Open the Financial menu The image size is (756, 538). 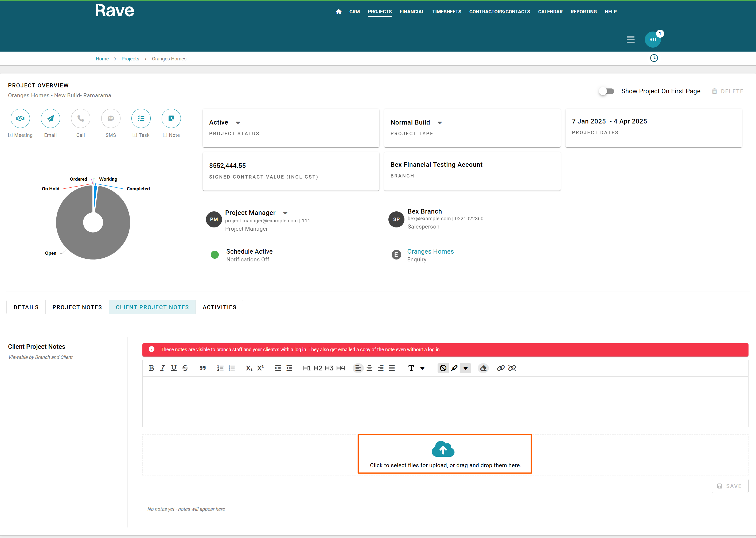[x=412, y=11]
